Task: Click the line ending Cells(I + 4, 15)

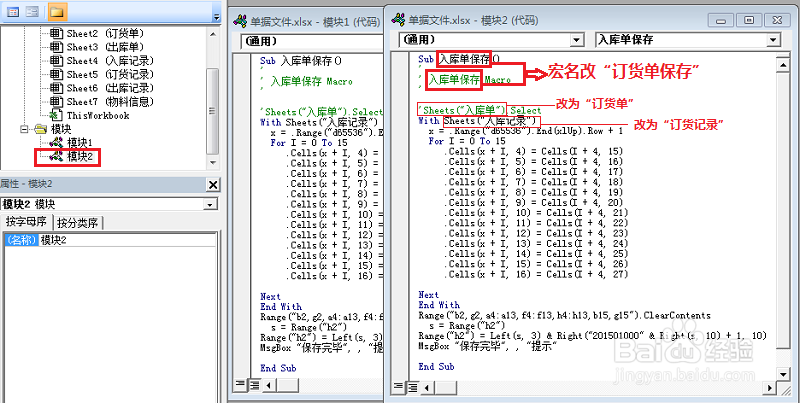Action: 533,152
